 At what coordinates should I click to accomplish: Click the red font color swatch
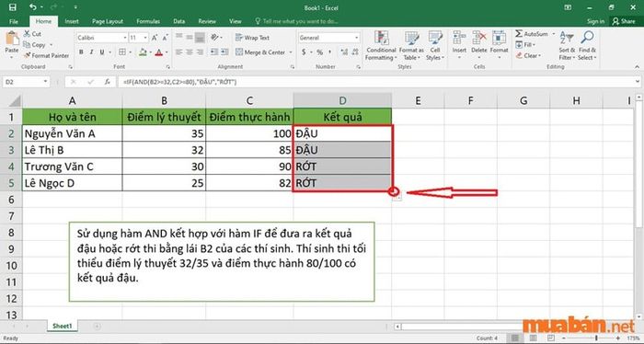click(159, 52)
